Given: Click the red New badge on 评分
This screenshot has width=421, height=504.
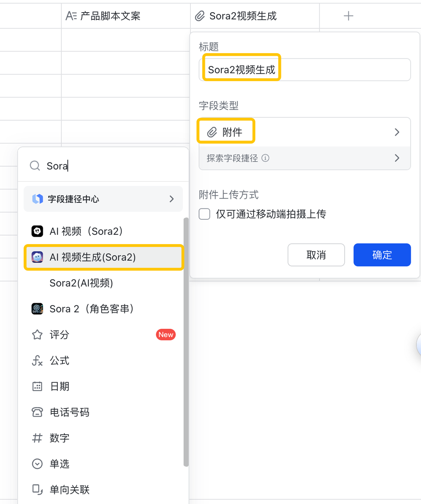Looking at the screenshot, I should tap(166, 335).
